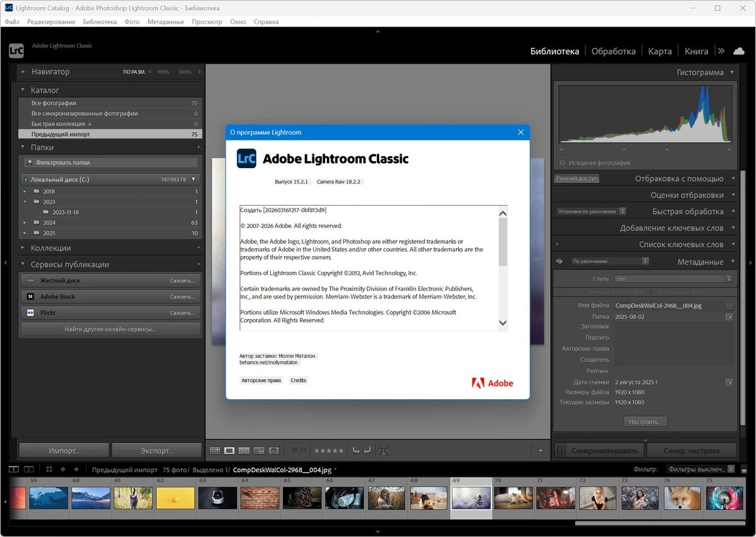Open the Локальный диск (C:) volume dropdown

tap(194, 179)
